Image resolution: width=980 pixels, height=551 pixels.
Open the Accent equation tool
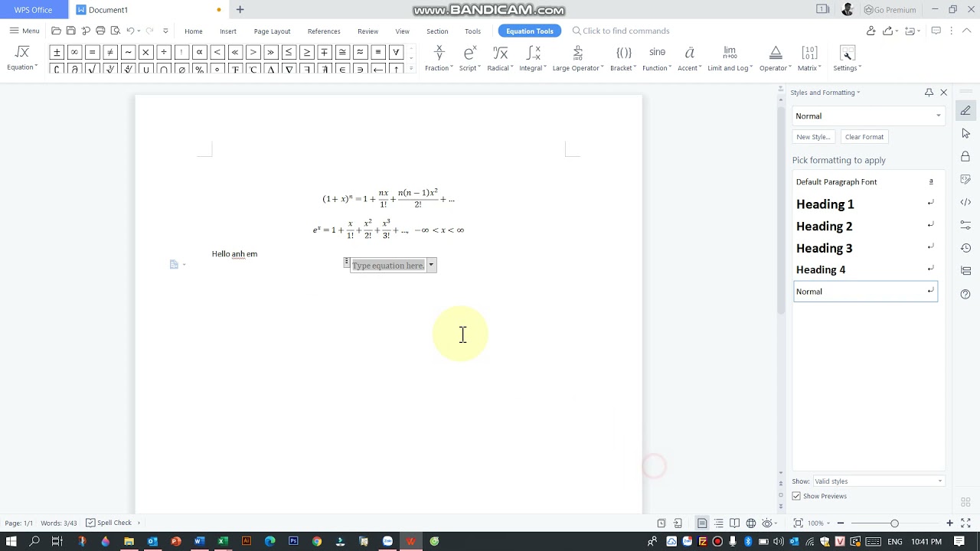(689, 58)
